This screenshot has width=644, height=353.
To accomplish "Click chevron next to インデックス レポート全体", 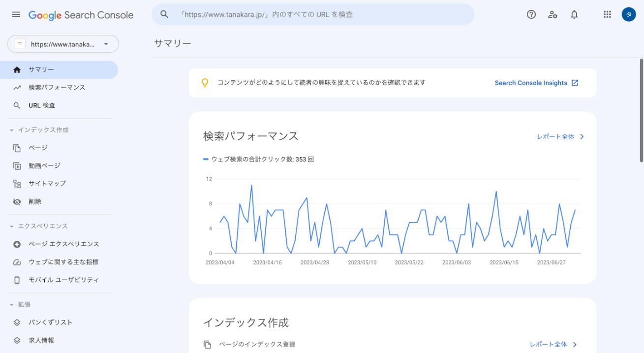I will [x=575, y=345].
